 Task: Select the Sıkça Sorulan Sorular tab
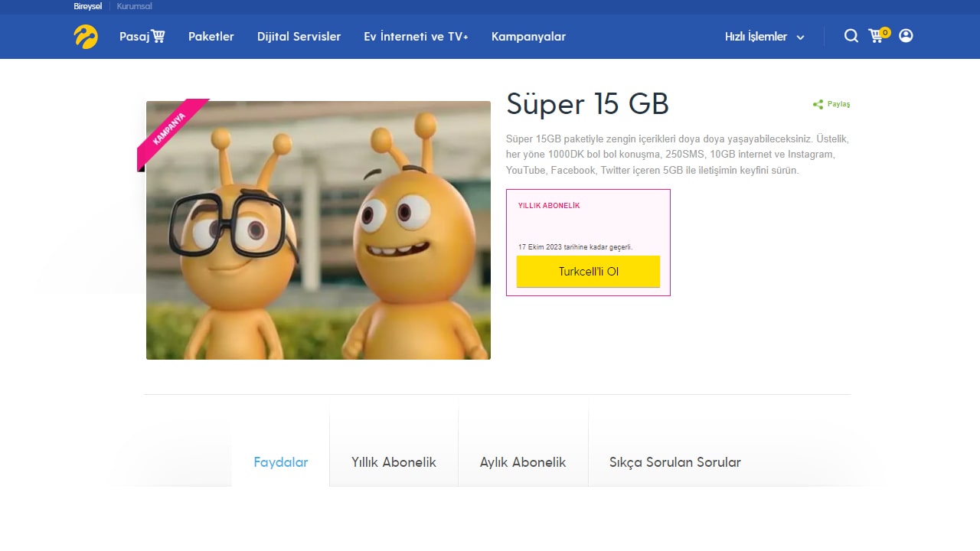point(675,462)
